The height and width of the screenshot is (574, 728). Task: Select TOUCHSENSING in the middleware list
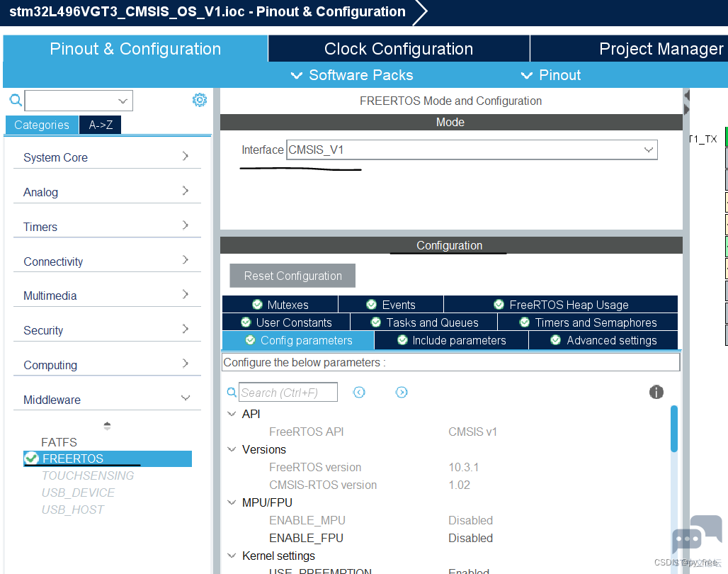[88, 475]
